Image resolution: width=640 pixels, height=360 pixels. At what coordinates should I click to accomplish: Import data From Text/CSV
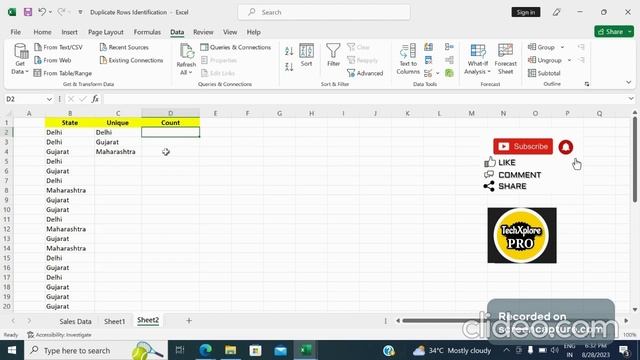(x=58, y=47)
